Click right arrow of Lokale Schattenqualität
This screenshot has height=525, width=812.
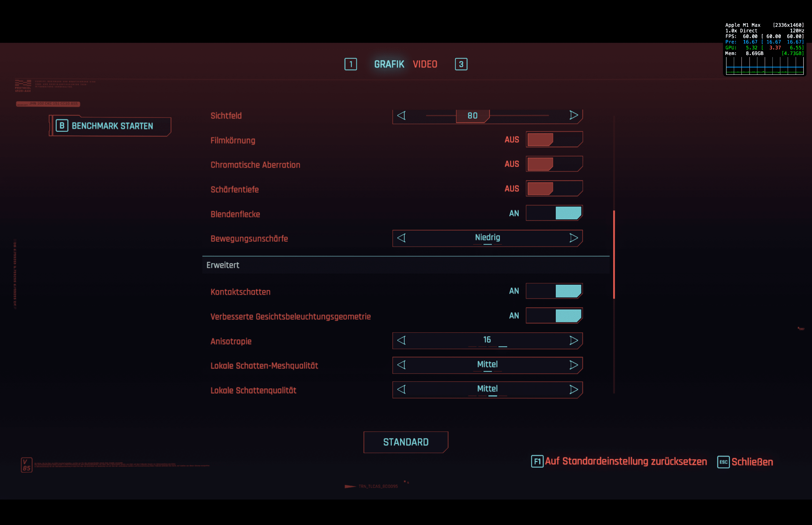coord(574,389)
